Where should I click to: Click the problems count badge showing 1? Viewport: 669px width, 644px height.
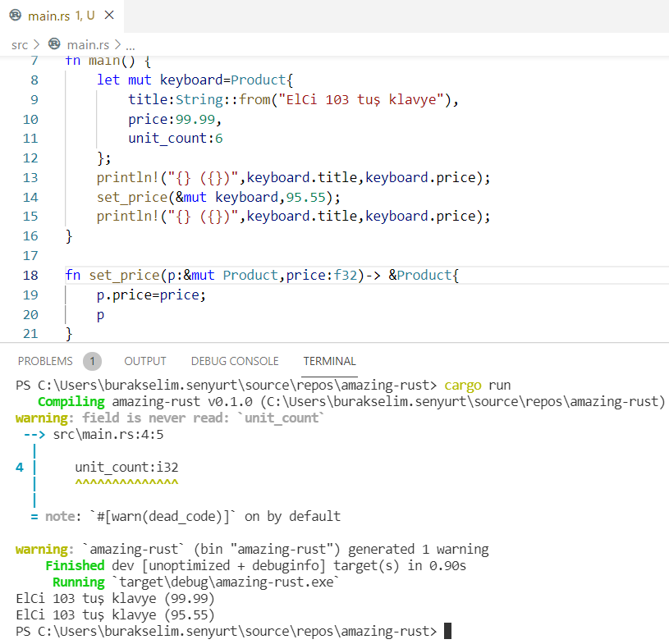[92, 361]
